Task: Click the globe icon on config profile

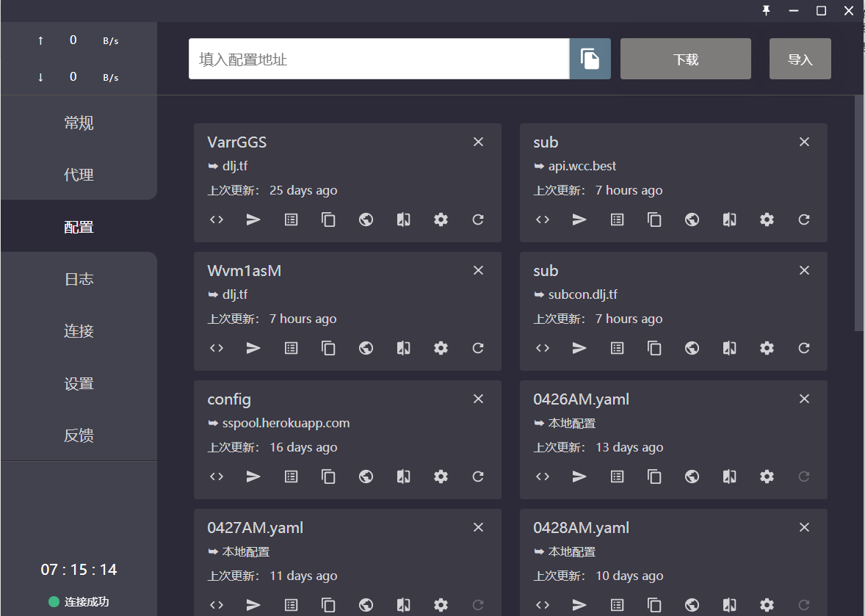Action: click(366, 477)
